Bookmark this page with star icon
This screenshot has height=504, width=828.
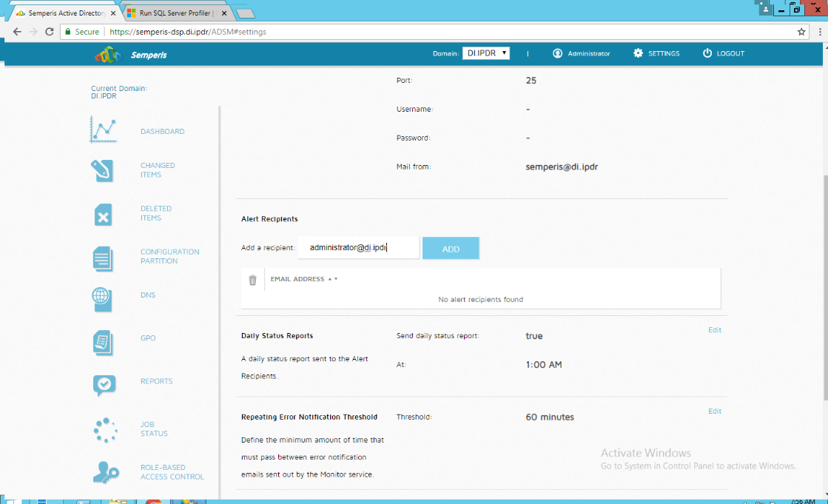pos(801,32)
